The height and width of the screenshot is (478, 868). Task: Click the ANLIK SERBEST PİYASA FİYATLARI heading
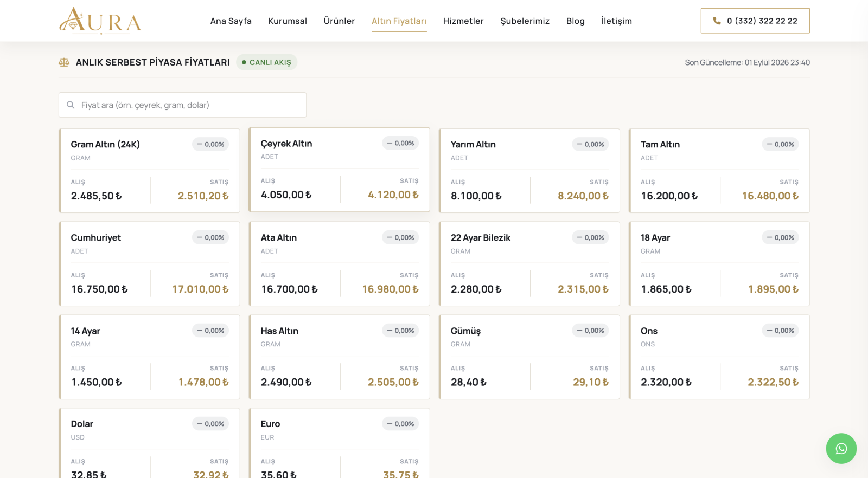pos(153,62)
